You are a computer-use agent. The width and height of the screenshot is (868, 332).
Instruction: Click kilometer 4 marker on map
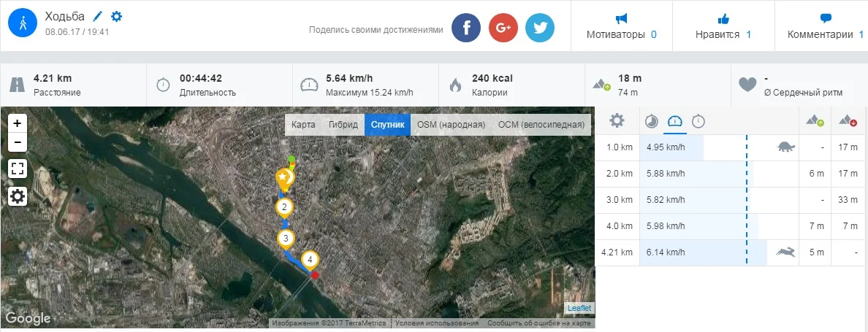310,259
